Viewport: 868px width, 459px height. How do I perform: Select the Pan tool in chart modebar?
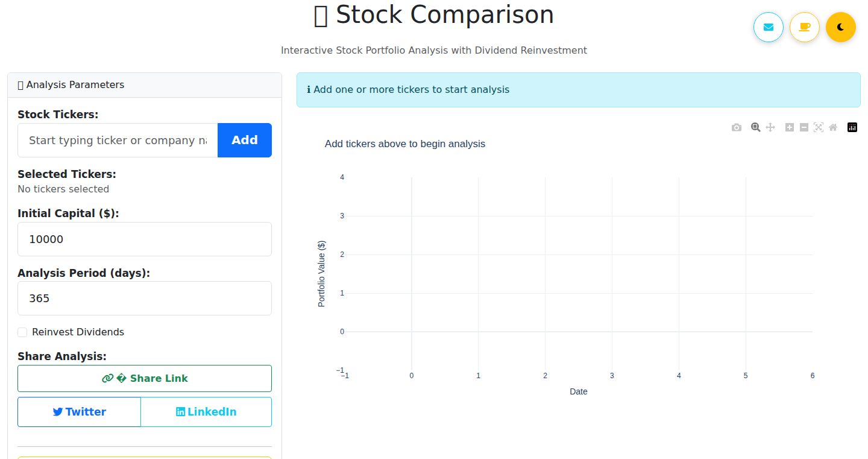770,127
